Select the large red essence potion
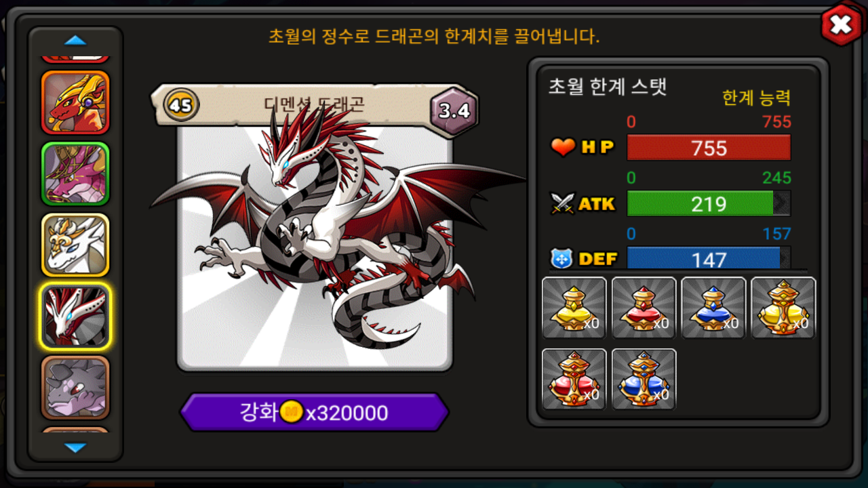Viewport: 868px width, 488px height. point(574,380)
